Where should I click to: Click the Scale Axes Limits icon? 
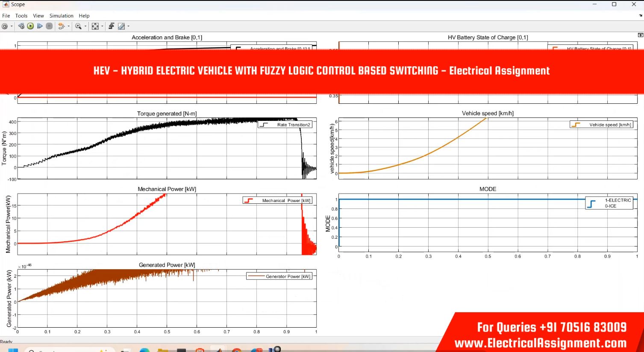point(95,26)
